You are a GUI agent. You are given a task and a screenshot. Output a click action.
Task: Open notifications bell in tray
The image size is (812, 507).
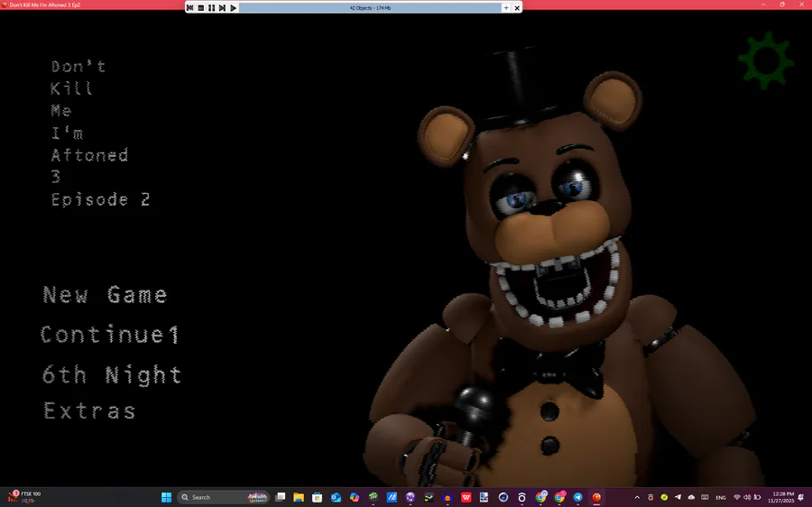pos(801,498)
